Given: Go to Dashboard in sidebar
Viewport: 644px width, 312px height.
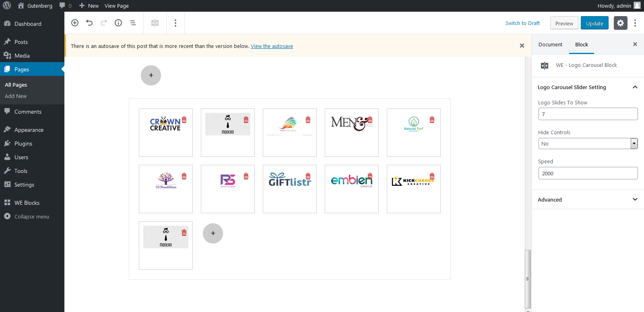Looking at the screenshot, I should coord(32,24).
